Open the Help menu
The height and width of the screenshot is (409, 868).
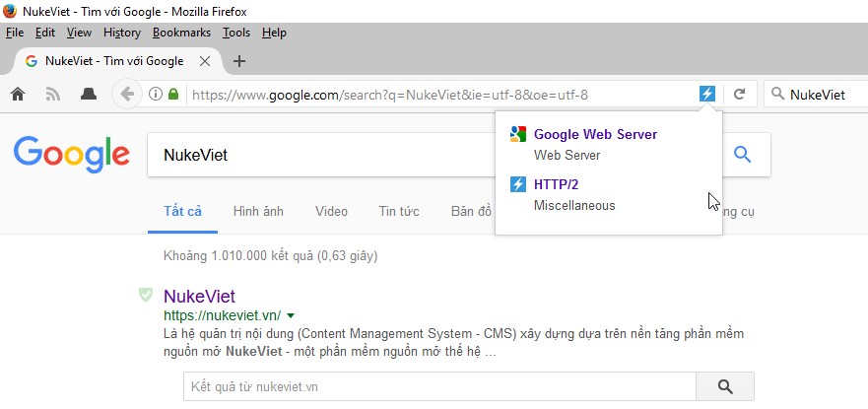[x=274, y=33]
